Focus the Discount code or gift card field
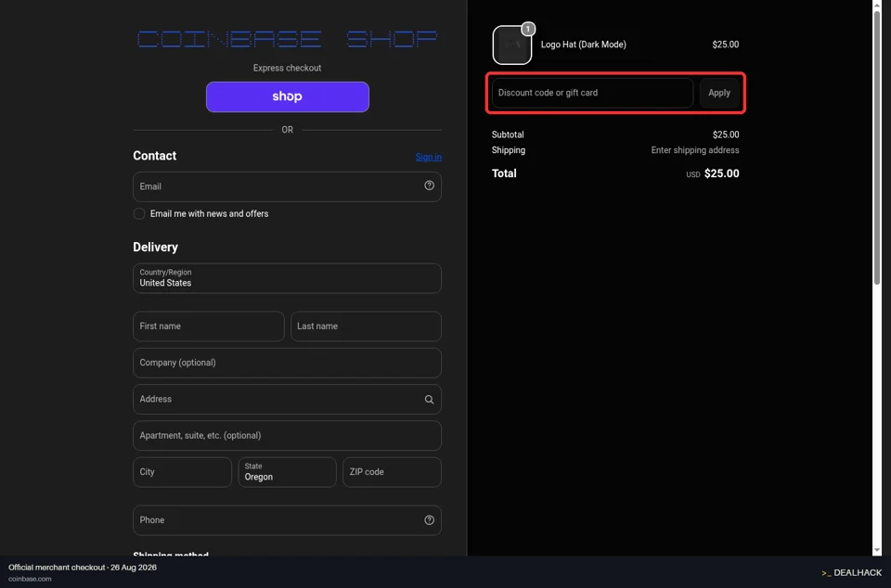891x588 pixels. click(x=592, y=93)
